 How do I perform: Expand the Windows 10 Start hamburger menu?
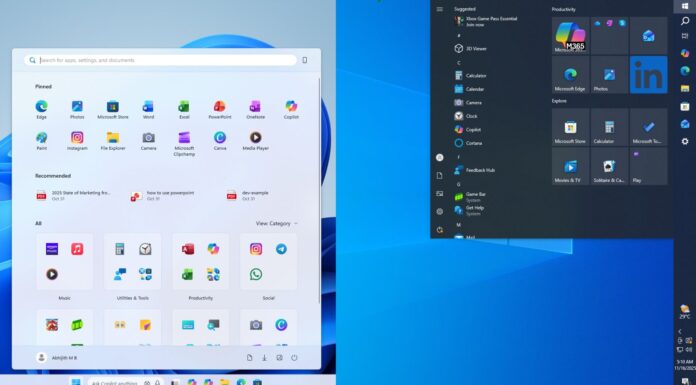click(x=439, y=9)
